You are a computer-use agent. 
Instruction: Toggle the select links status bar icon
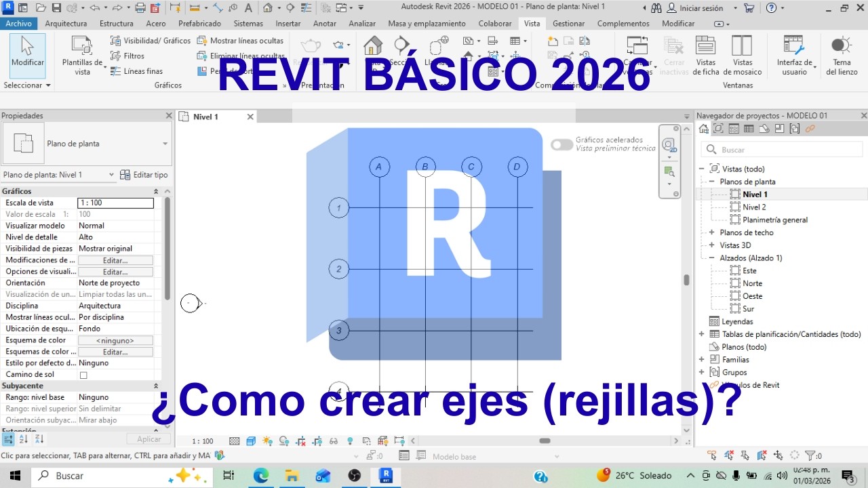[712, 456]
